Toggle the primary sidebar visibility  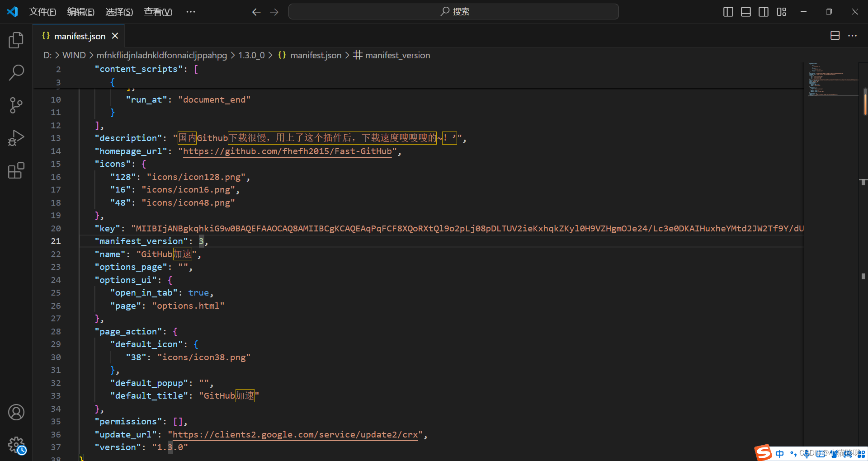[x=728, y=12]
